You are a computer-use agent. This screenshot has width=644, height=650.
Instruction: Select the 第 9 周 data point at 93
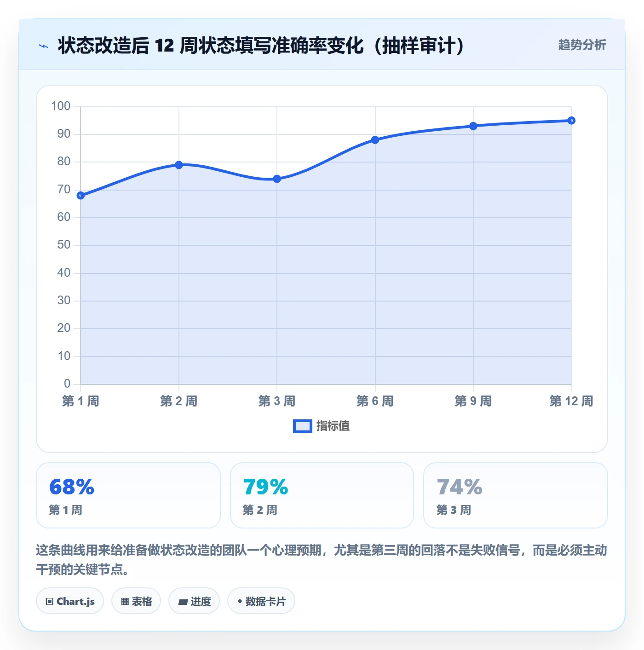coord(473,126)
